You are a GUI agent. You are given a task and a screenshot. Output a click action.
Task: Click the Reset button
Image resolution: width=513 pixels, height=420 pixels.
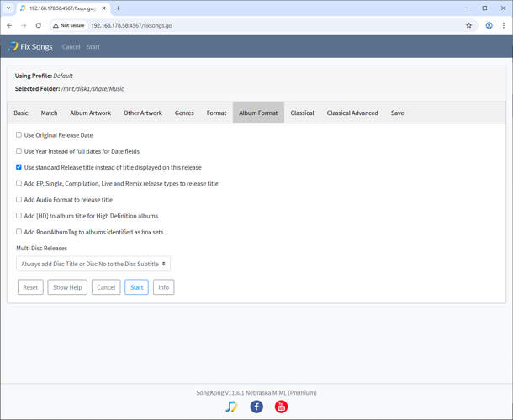(30, 287)
